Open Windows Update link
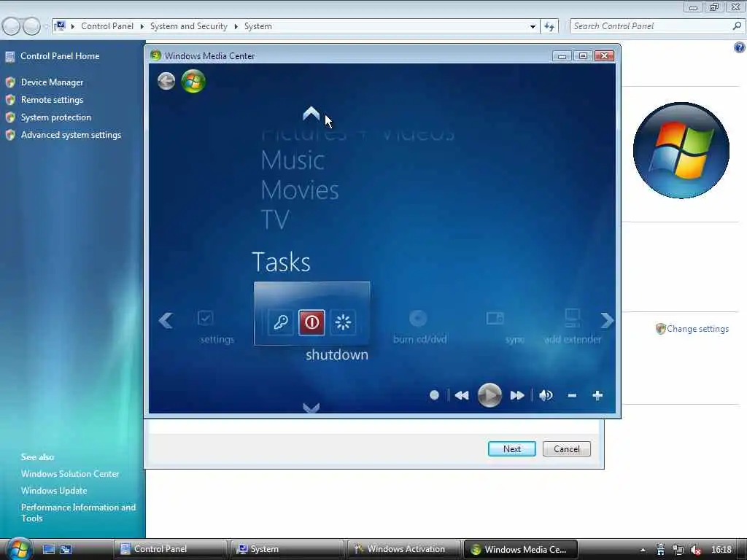Screen dimensions: 747x560 (54, 491)
